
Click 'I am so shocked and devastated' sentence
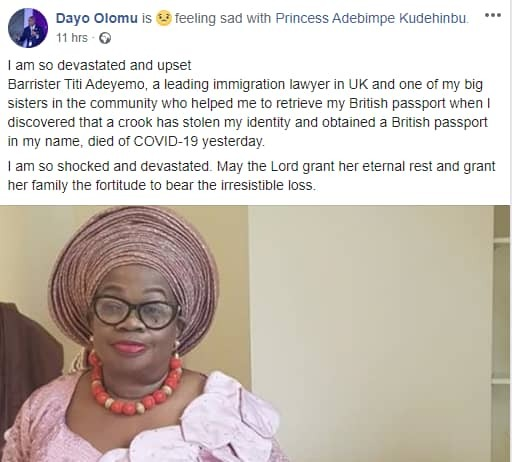[x=110, y=166]
